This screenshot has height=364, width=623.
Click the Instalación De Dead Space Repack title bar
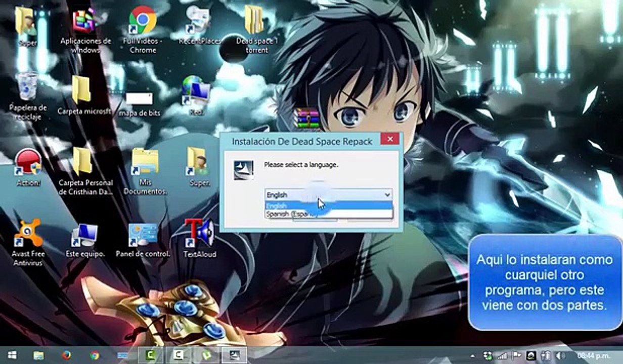tap(302, 141)
